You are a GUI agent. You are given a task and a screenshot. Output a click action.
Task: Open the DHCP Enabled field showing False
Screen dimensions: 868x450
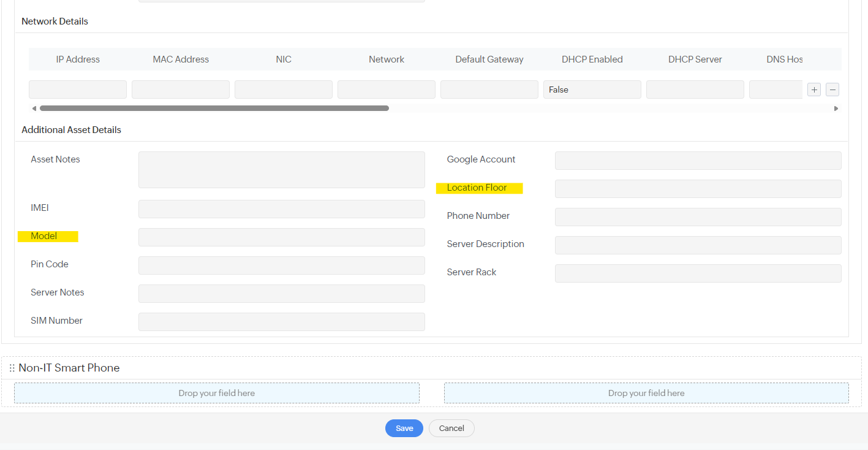pos(592,90)
